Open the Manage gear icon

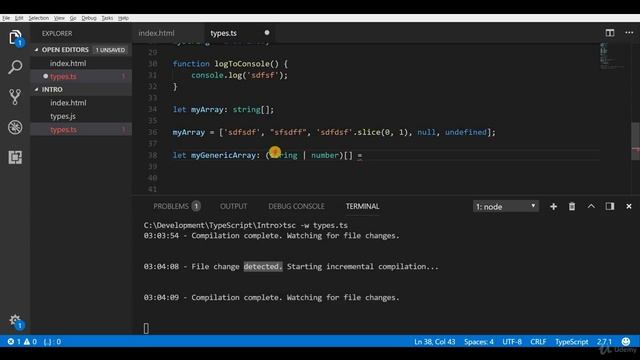click(x=15, y=321)
